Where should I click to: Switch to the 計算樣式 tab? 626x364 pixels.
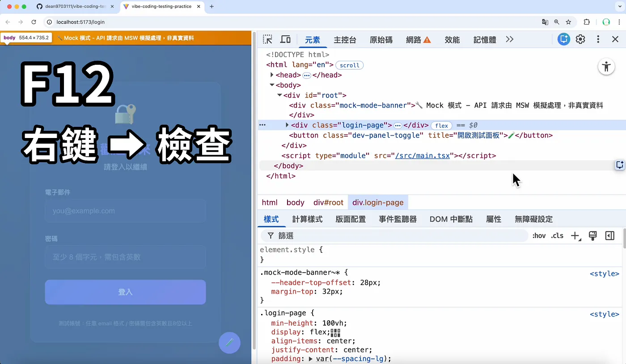(307, 219)
